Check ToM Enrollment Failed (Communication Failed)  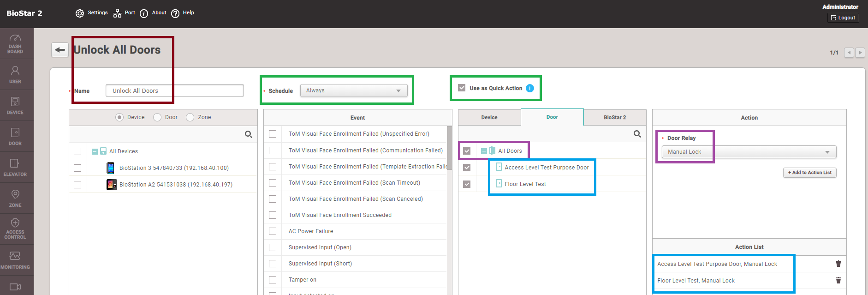pyautogui.click(x=273, y=151)
